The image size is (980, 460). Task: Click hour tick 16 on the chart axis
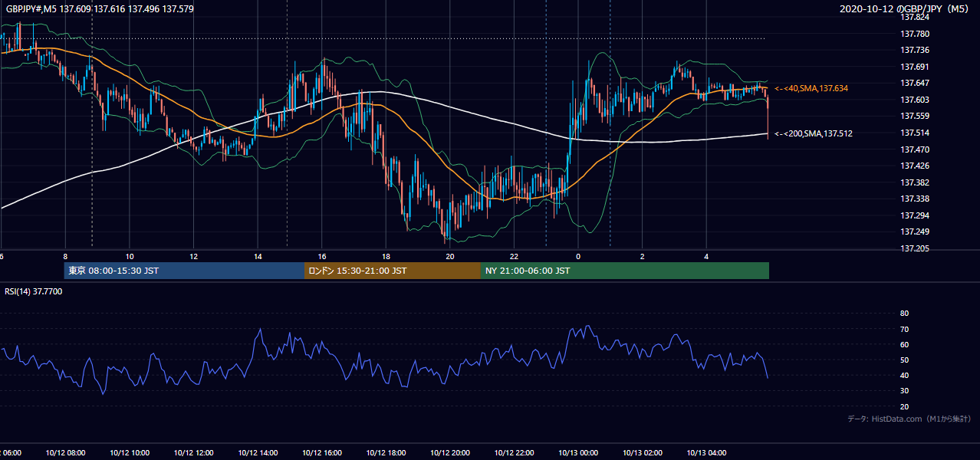pos(321,257)
